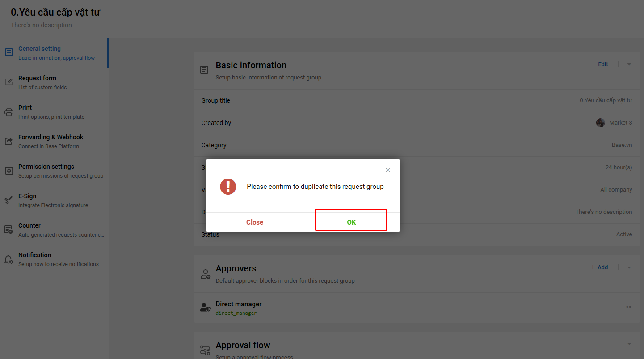Click the Request form pencil icon
The image size is (644, 359).
(9, 82)
